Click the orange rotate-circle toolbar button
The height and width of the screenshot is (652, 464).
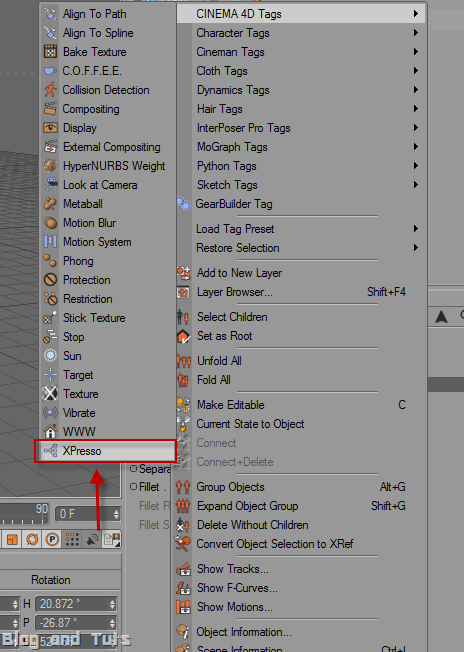point(32,539)
